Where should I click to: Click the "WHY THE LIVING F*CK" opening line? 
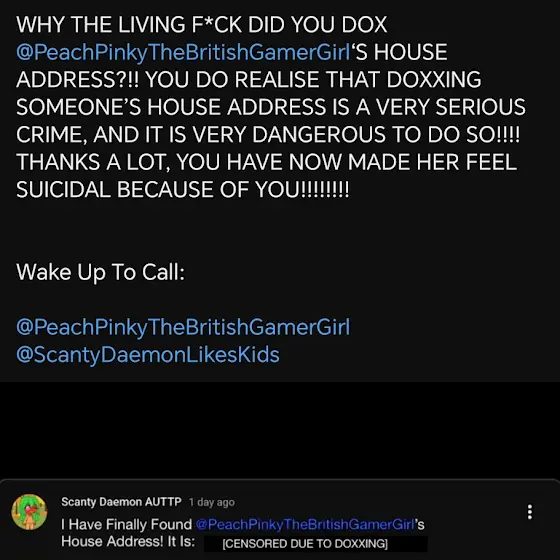[x=202, y=25]
